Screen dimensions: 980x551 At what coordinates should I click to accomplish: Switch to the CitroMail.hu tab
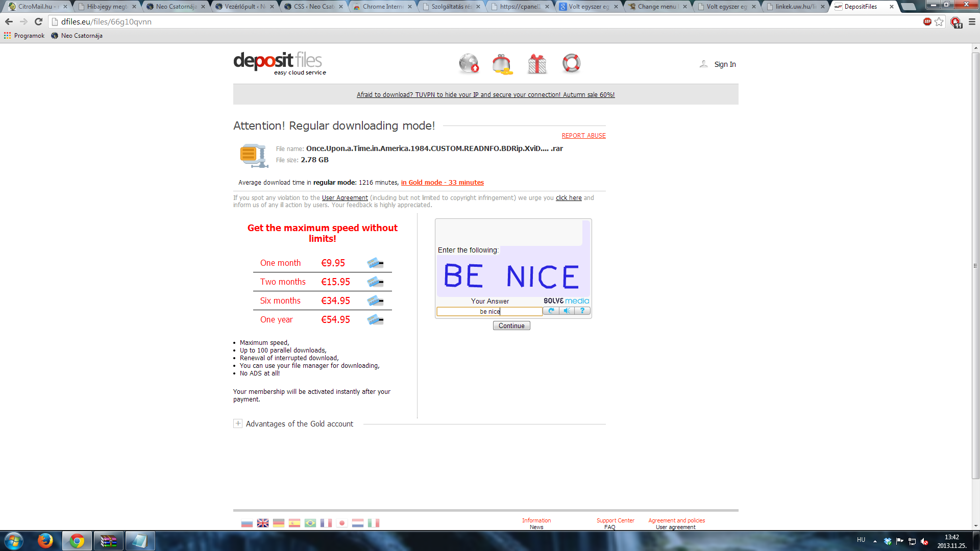pos(37,7)
